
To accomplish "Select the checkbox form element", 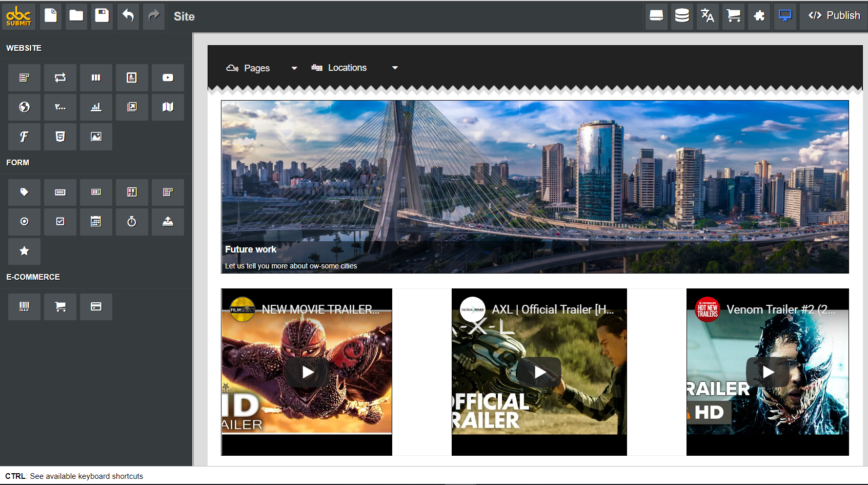I will coord(60,222).
